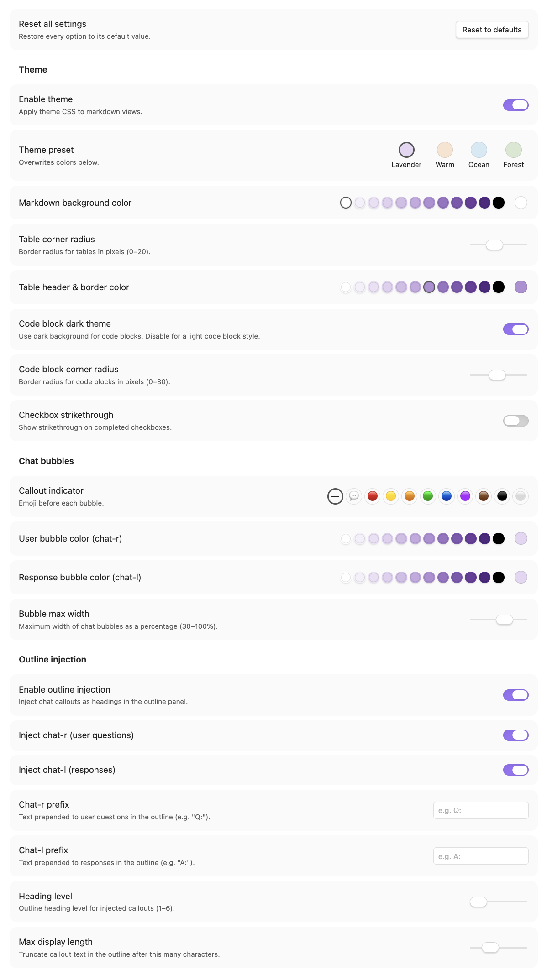Select the 'none' callout indicator option
The width and height of the screenshot is (547, 980).
(335, 496)
